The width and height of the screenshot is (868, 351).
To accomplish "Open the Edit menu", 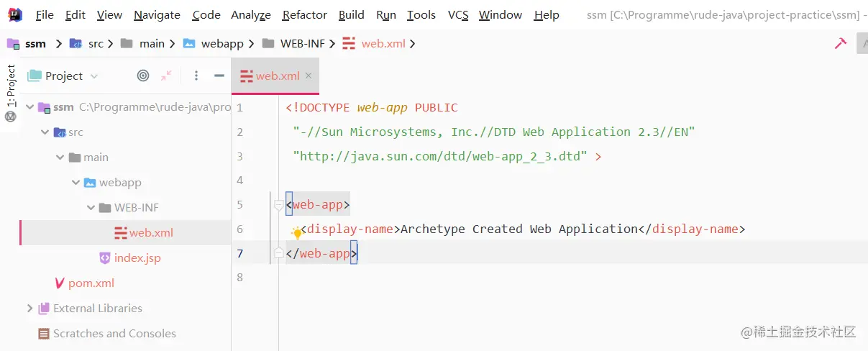I will coord(75,14).
